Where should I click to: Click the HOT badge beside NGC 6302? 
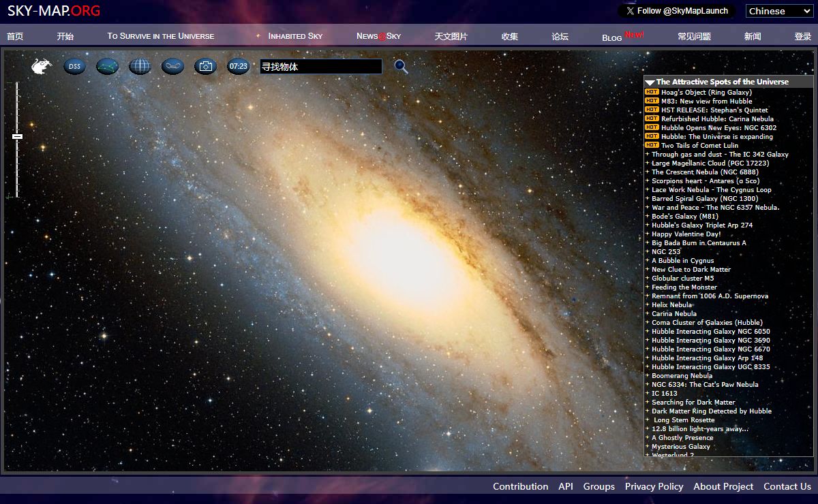click(x=652, y=127)
